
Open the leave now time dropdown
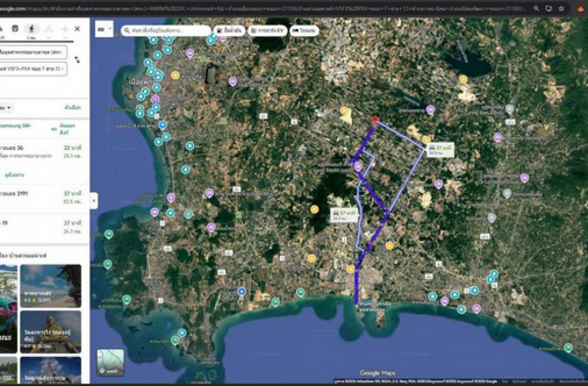coord(7,108)
